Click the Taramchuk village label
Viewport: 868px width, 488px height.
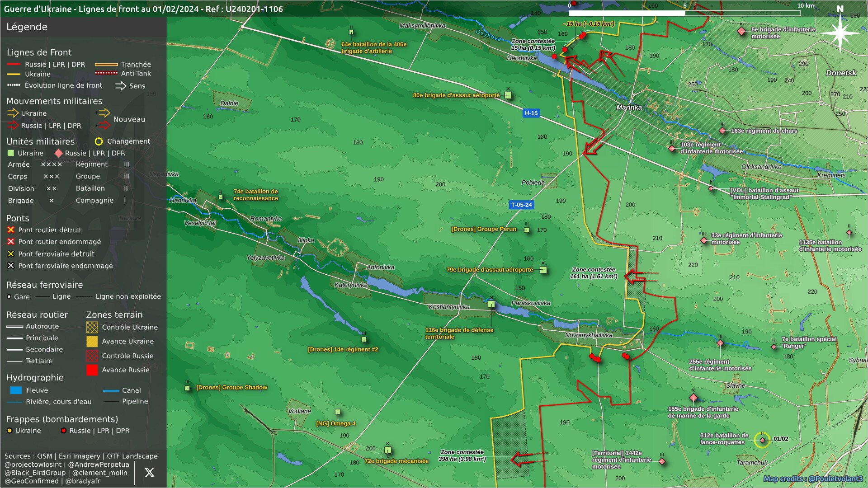tap(752, 462)
